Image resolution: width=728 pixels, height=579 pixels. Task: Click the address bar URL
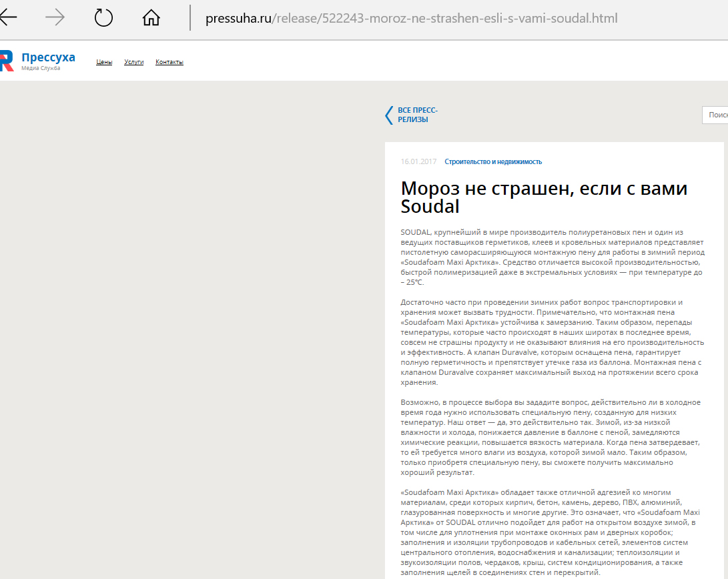tap(411, 18)
